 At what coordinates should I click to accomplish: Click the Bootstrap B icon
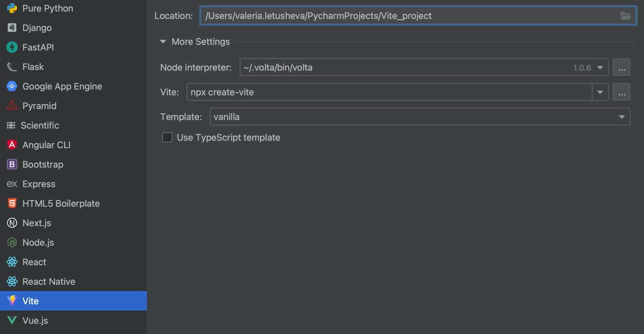click(x=12, y=164)
